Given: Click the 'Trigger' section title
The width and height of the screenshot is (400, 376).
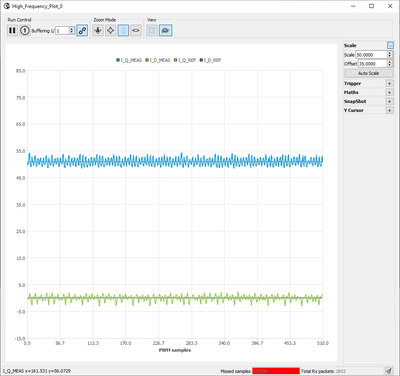Looking at the screenshot, I should (x=352, y=83).
